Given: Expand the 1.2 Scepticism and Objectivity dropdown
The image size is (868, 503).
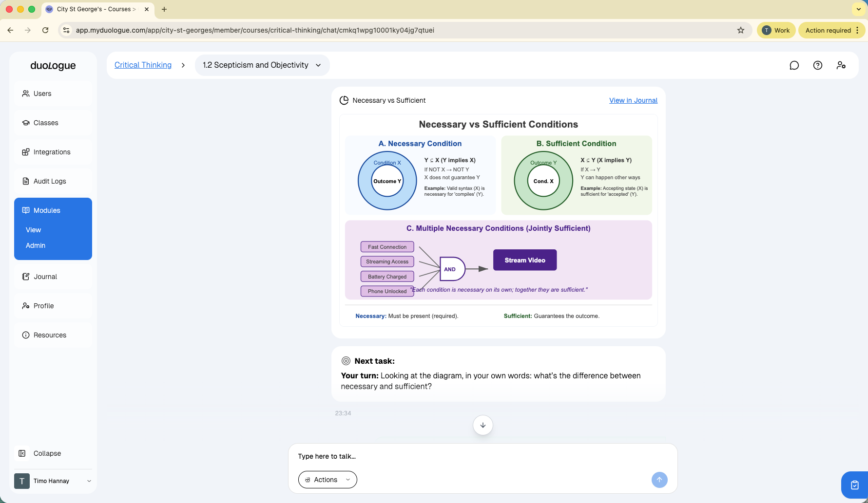Looking at the screenshot, I should (x=262, y=65).
